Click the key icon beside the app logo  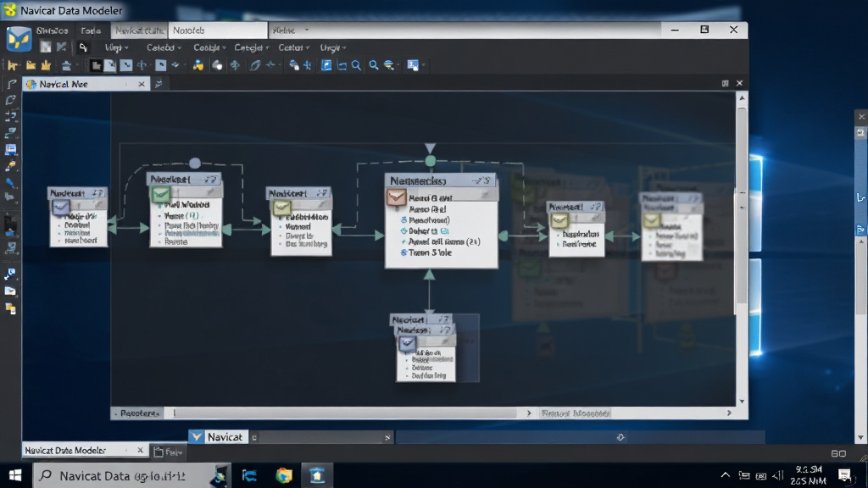coord(83,47)
